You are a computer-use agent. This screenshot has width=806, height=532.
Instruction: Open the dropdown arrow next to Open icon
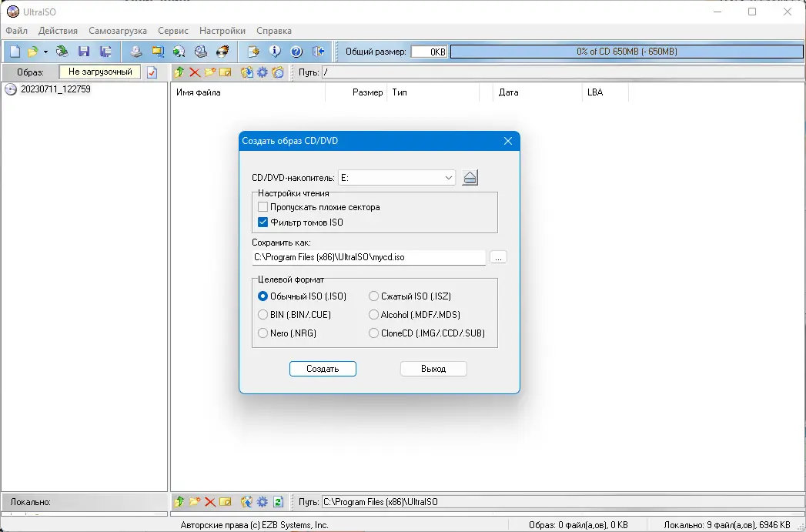tap(45, 52)
